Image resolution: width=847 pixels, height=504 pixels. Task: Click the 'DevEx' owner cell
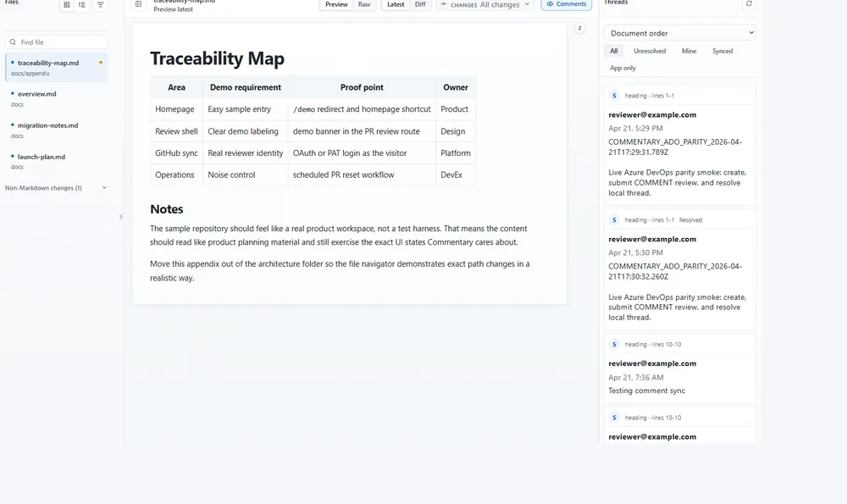[456, 175]
